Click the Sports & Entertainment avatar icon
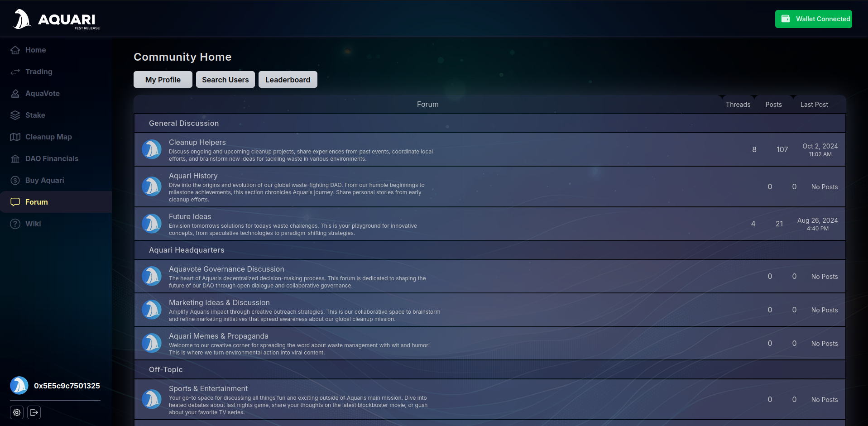868x426 pixels. coord(152,399)
